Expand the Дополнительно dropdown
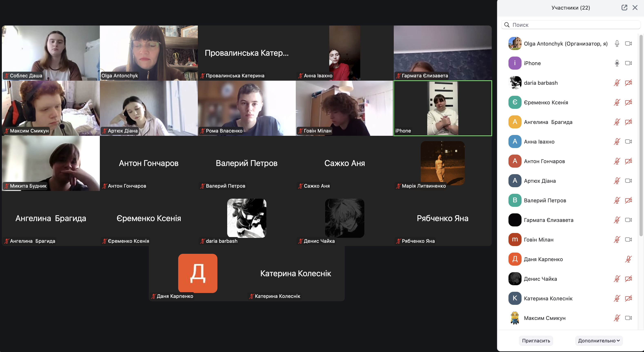Viewport: 644px width, 352px height. click(599, 341)
